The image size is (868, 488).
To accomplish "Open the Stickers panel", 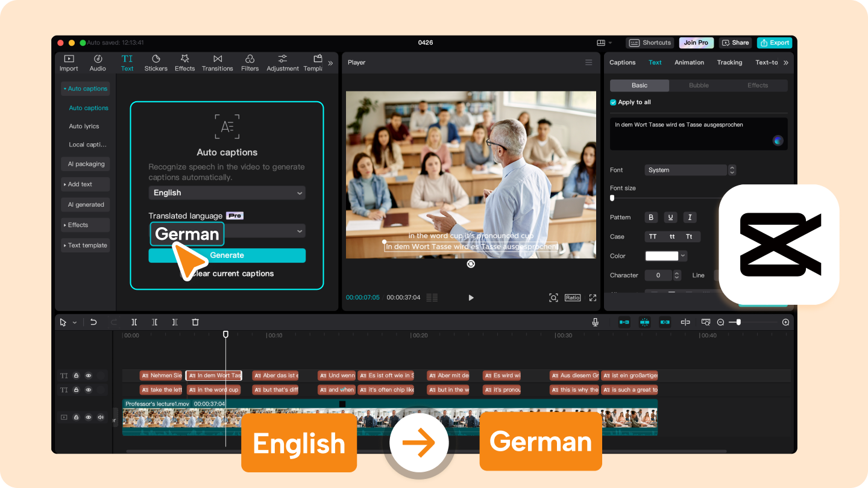I will coord(156,62).
